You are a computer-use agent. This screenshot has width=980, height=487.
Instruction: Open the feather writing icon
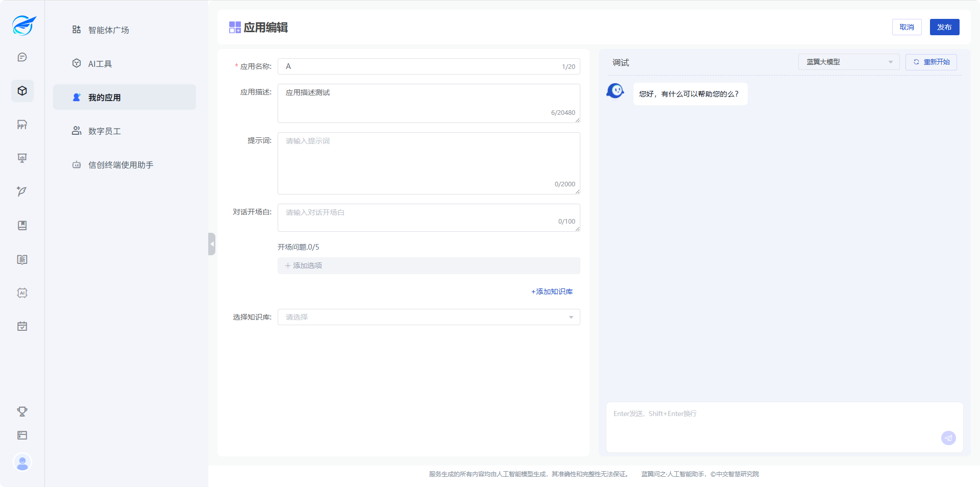(22, 191)
